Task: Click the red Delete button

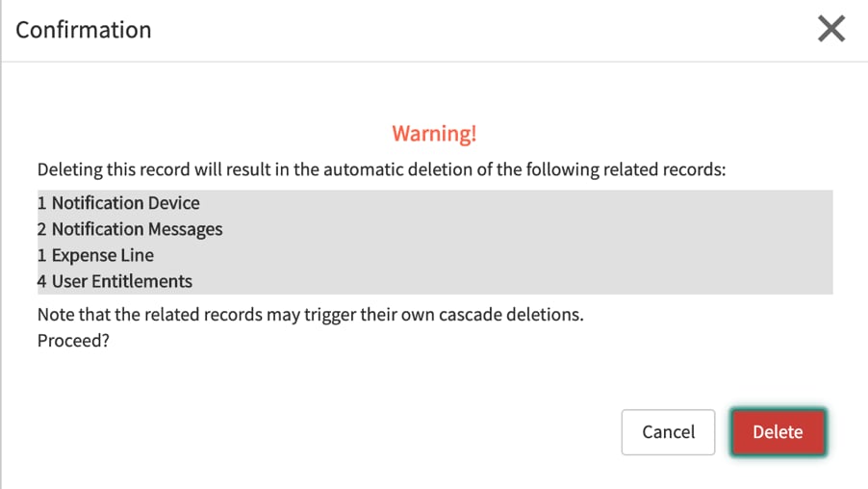Action: pos(778,432)
